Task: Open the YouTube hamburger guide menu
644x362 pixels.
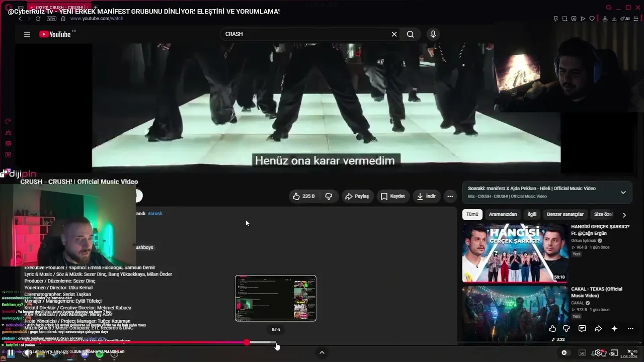Action: click(x=27, y=34)
